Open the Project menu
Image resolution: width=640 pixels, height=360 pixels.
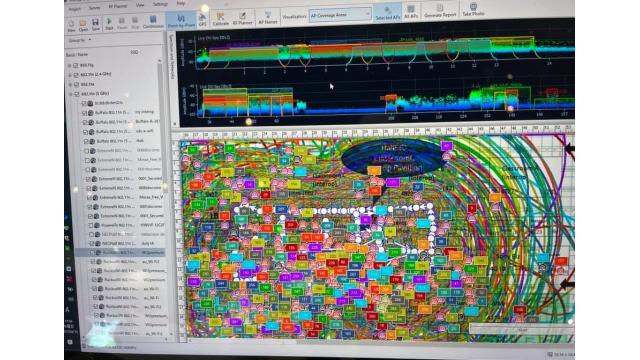coord(74,9)
